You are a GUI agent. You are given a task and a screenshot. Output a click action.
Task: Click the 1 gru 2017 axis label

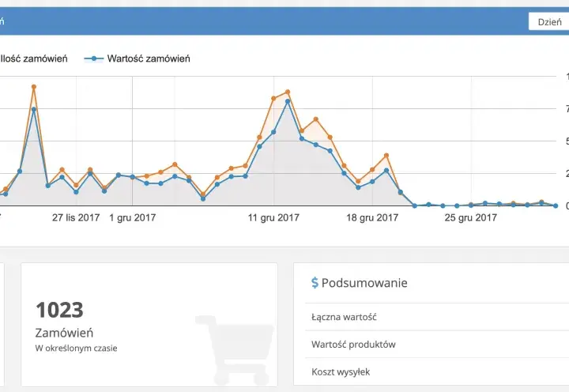(x=133, y=218)
